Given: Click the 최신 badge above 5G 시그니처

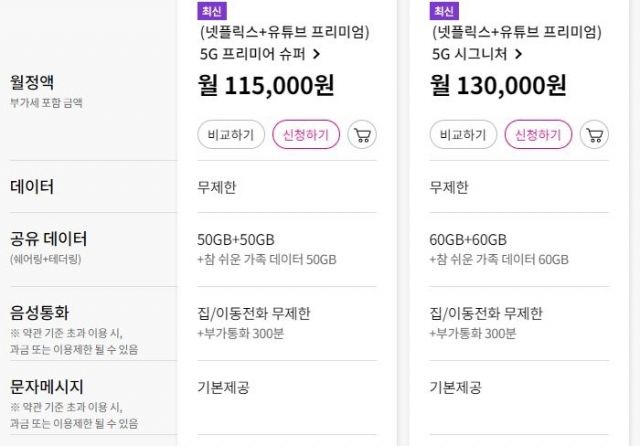Looking at the screenshot, I should (x=445, y=11).
